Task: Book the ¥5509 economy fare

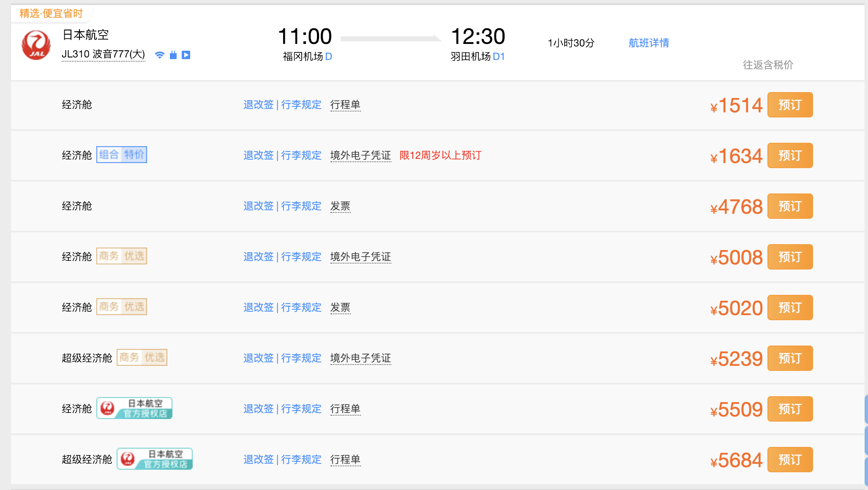Action: pos(790,409)
